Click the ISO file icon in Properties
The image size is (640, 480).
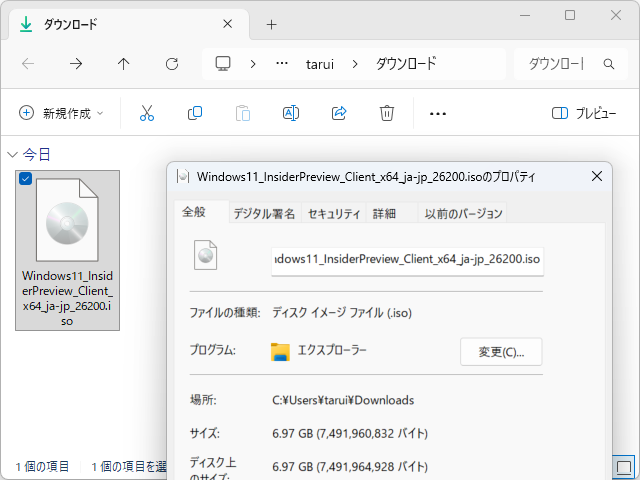[x=205, y=255]
